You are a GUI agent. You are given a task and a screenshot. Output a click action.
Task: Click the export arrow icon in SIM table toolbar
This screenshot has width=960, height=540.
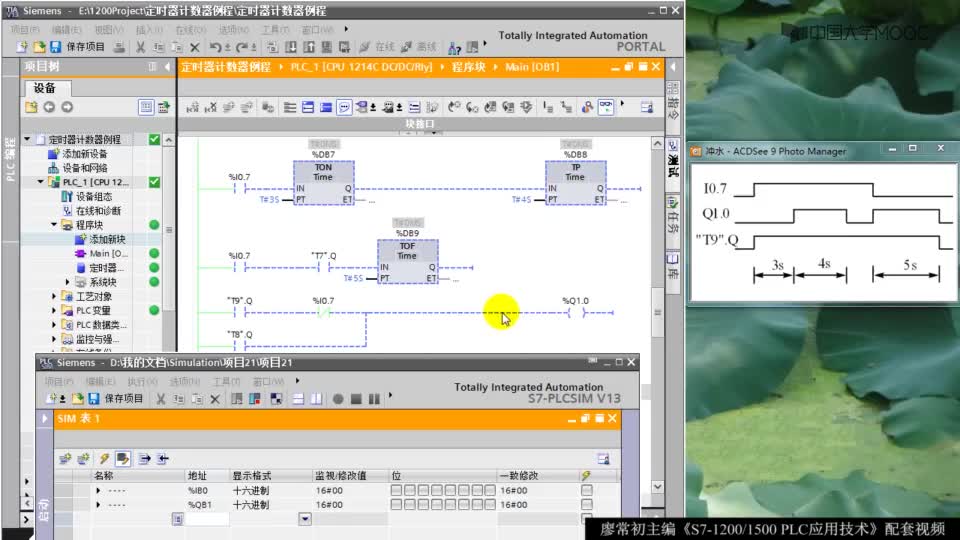[x=144, y=459]
